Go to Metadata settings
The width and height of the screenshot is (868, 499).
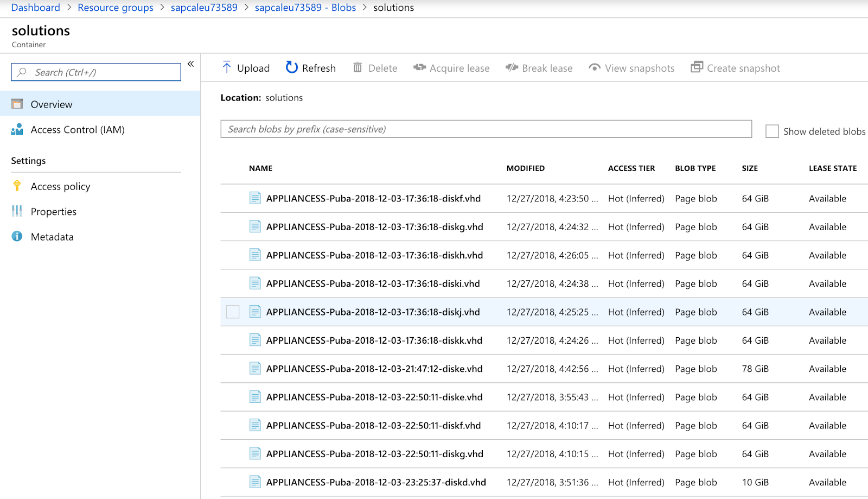pos(52,237)
